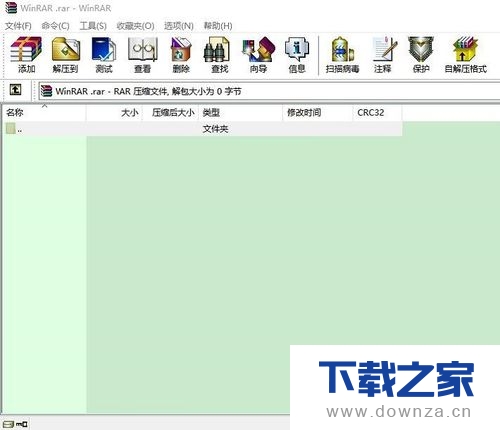Viewport: 500px width, 430px height.
Task: Click the WinRAR title bar icon
Action: (11, 8)
